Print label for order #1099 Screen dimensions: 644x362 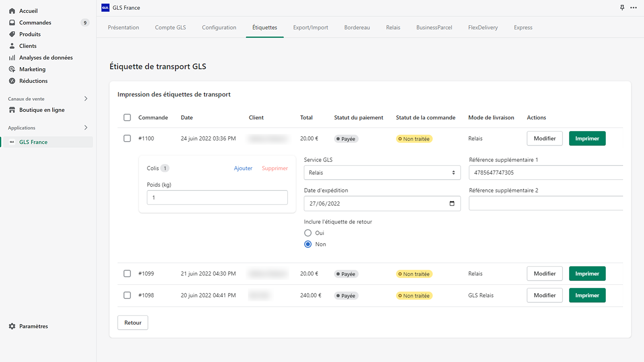click(587, 274)
